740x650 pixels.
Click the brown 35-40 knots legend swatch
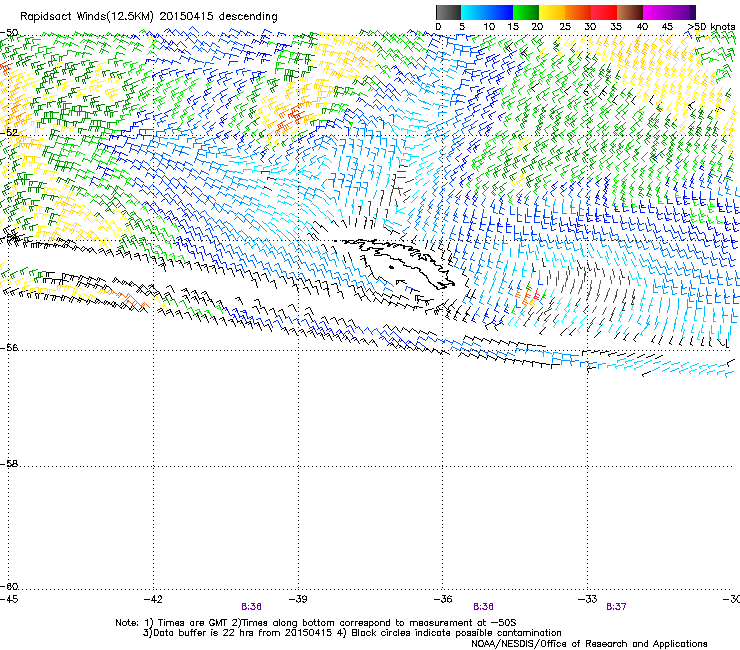tap(630, 12)
